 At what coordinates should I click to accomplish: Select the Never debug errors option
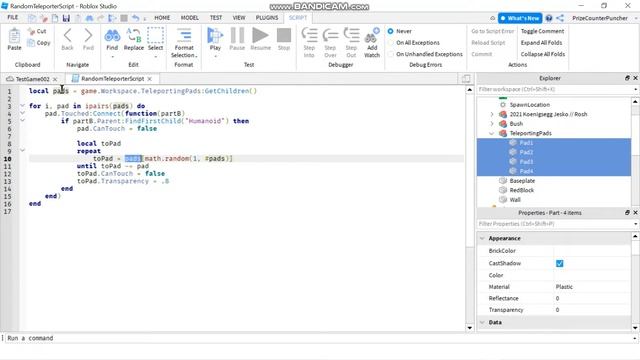(x=391, y=31)
